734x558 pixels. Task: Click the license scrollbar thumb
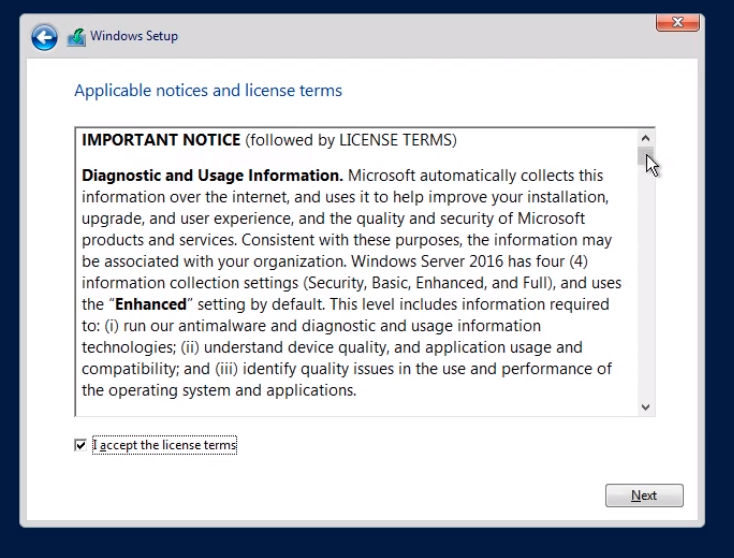[x=646, y=156]
